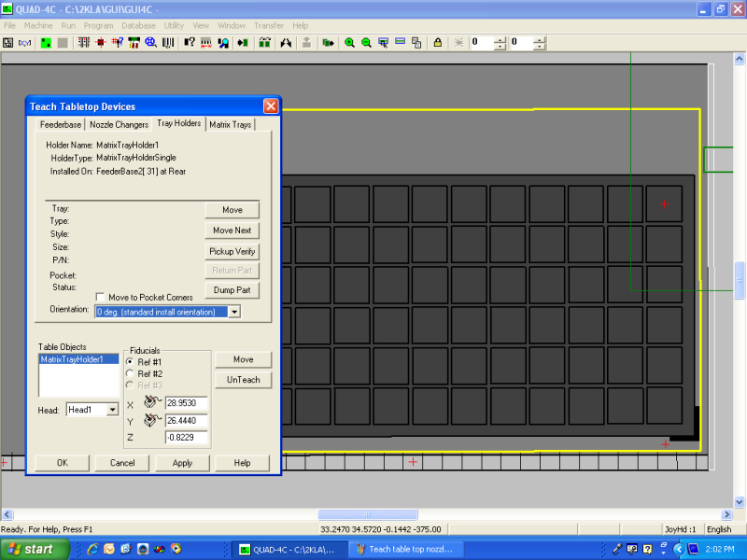Click the feeder rack toolbar icon
This screenshot has height=560, width=747.
[84, 43]
